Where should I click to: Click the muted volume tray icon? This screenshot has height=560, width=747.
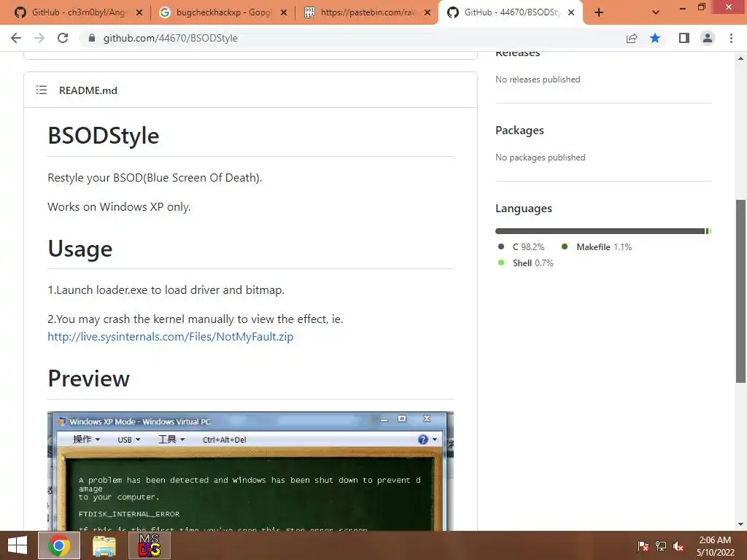(x=678, y=545)
